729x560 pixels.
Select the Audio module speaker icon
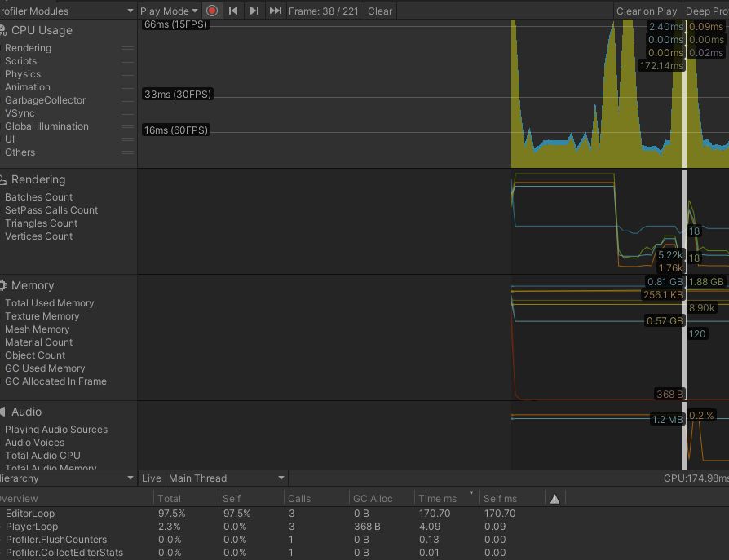(x=3, y=412)
